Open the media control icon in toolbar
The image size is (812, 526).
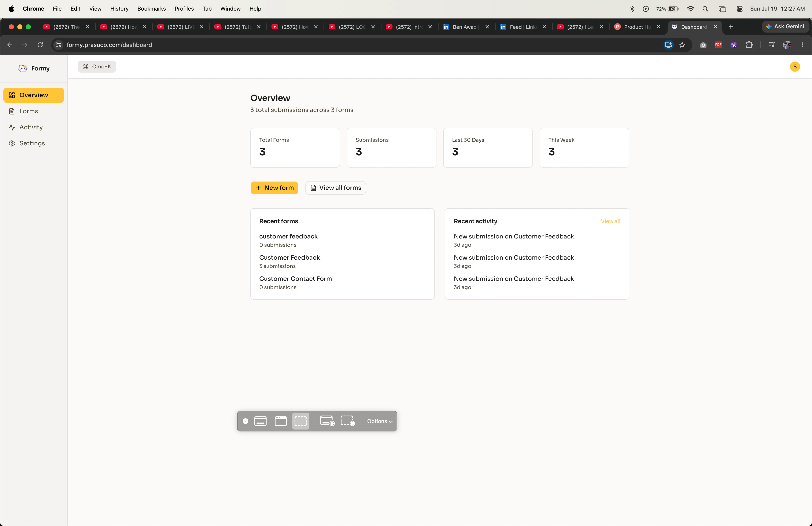771,45
